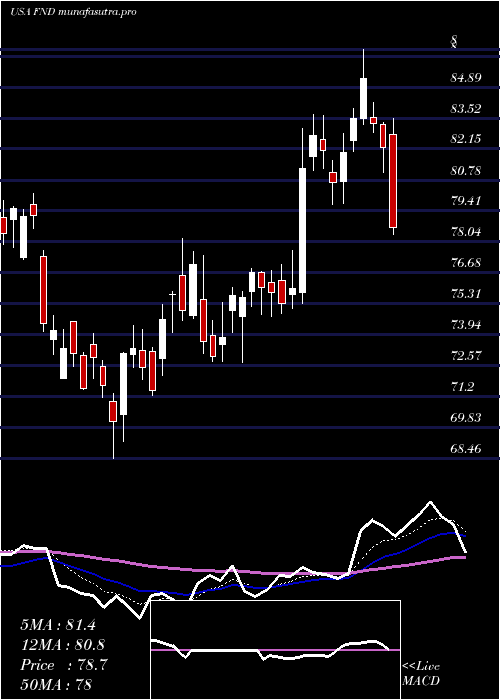Click the 78.04 price level label
The image size is (500, 700).
pos(466,232)
